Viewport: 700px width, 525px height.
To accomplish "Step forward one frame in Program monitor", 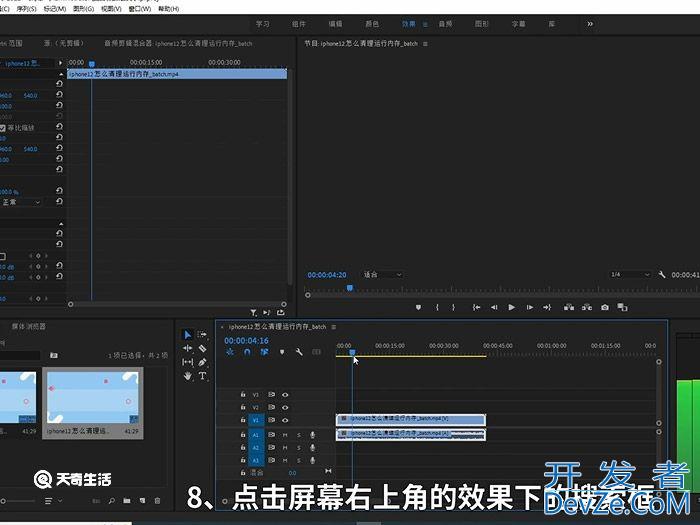I will 529,307.
